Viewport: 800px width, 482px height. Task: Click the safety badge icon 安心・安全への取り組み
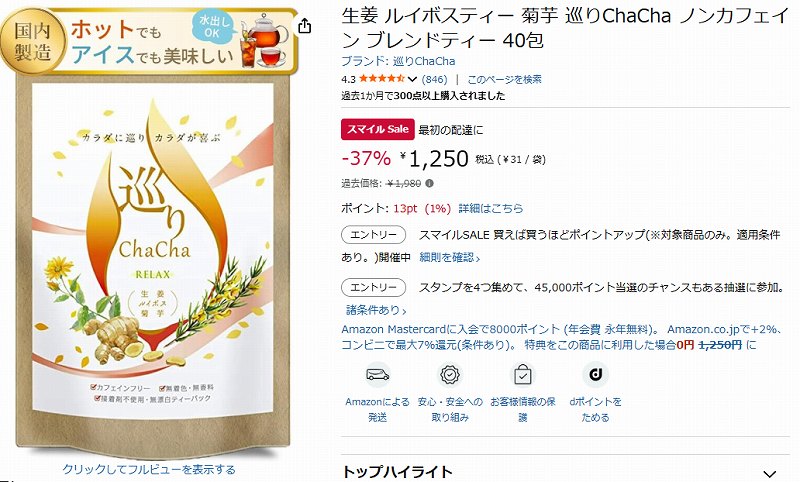click(450, 375)
